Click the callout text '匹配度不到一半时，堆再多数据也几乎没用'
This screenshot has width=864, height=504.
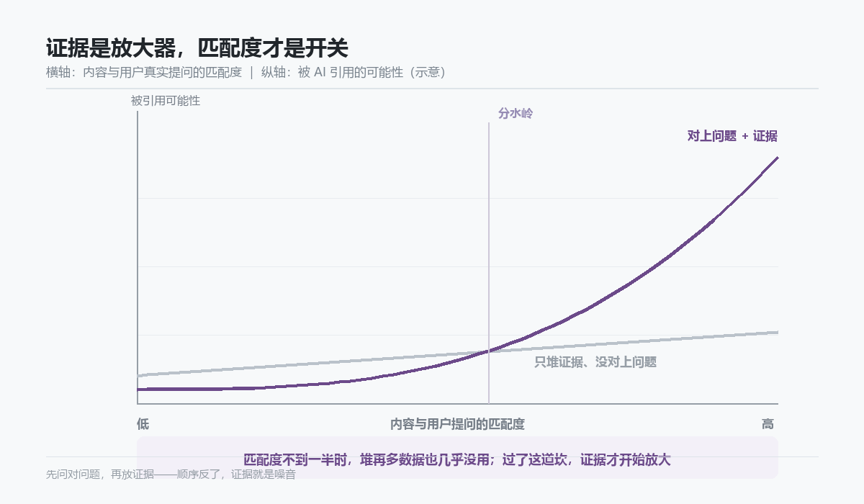(367, 459)
